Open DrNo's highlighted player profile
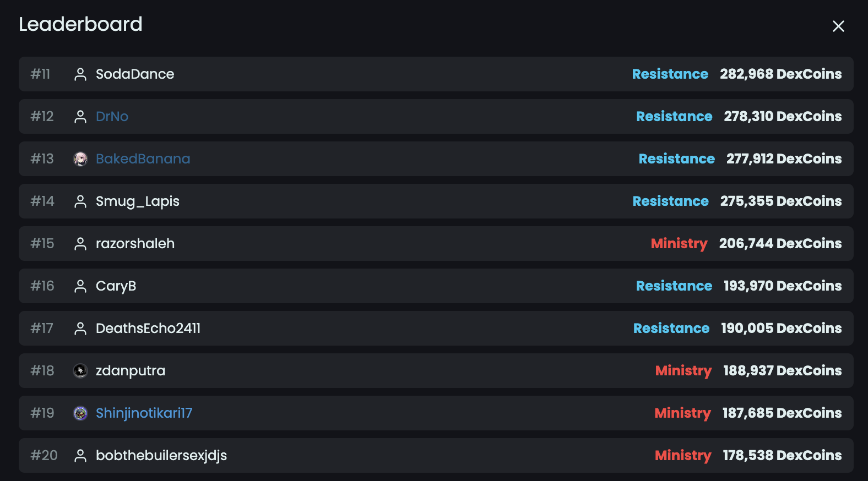Image resolution: width=868 pixels, height=481 pixels. pyautogui.click(x=112, y=116)
